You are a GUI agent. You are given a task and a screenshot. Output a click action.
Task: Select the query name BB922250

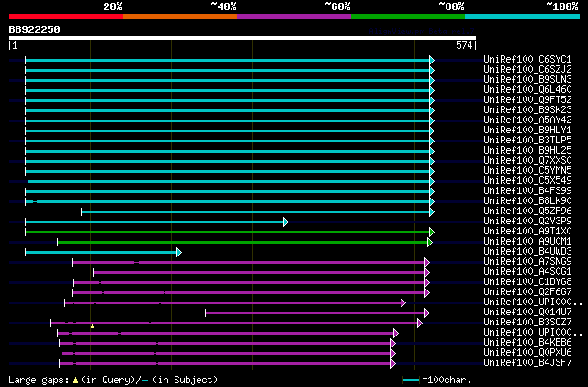(x=35, y=29)
